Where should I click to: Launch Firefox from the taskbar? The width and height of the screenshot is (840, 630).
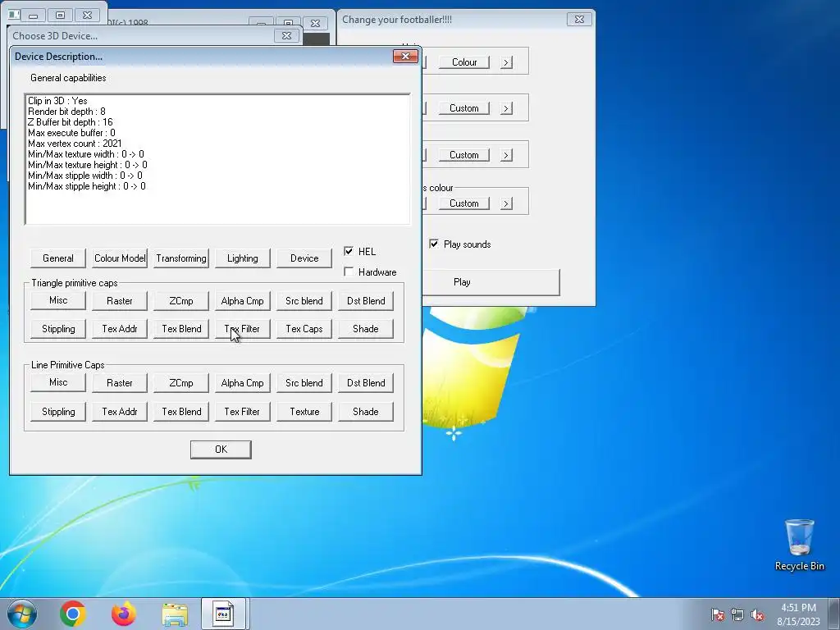coord(124,614)
